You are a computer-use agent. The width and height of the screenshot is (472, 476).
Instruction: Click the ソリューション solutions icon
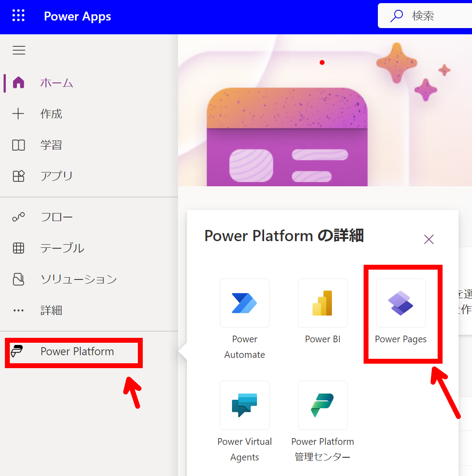[x=19, y=279]
